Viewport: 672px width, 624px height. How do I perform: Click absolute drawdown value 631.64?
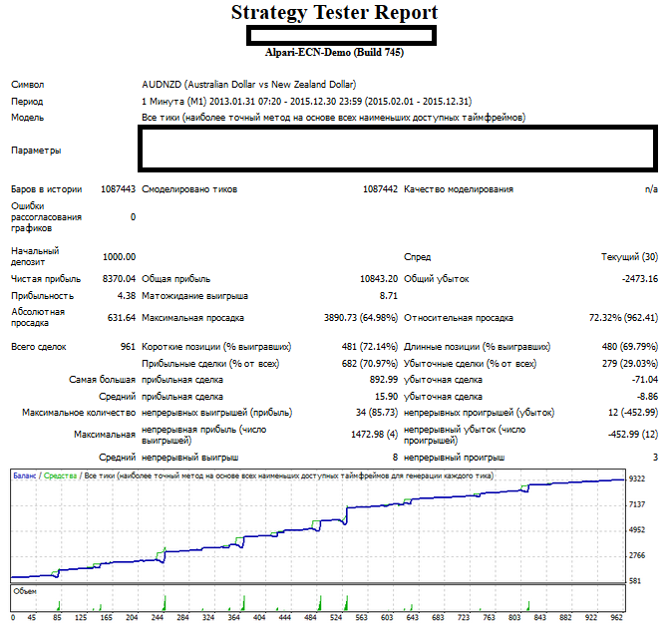(x=122, y=318)
